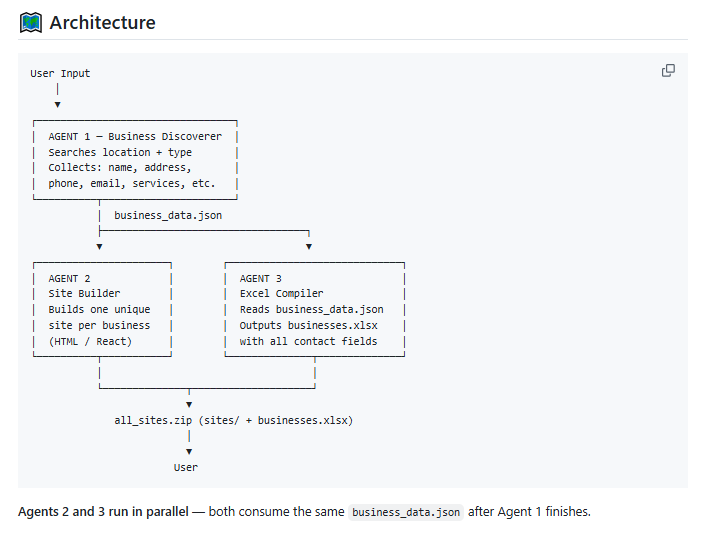Click the 'AGENT 2' label
This screenshot has height=536, width=701.
(69, 279)
